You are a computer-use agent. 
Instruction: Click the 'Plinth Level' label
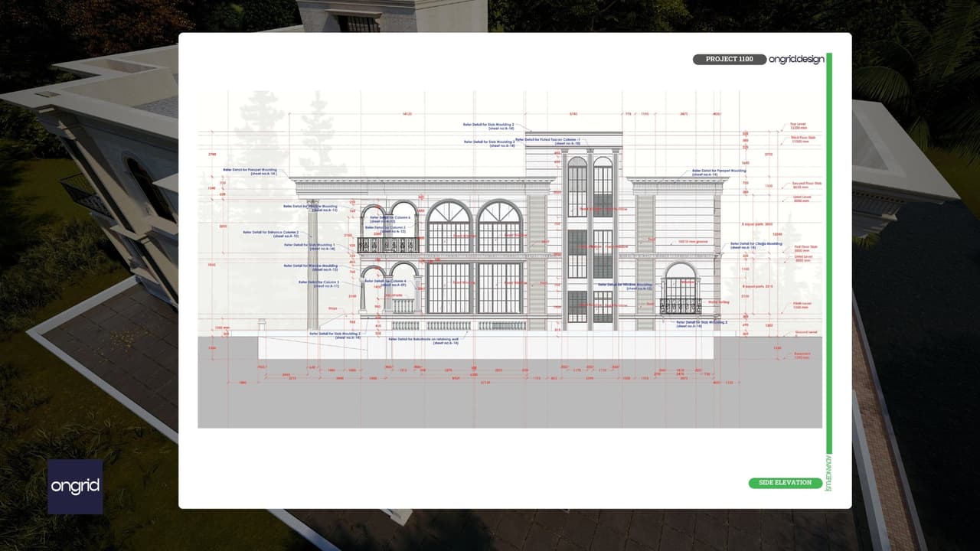pyautogui.click(x=801, y=305)
